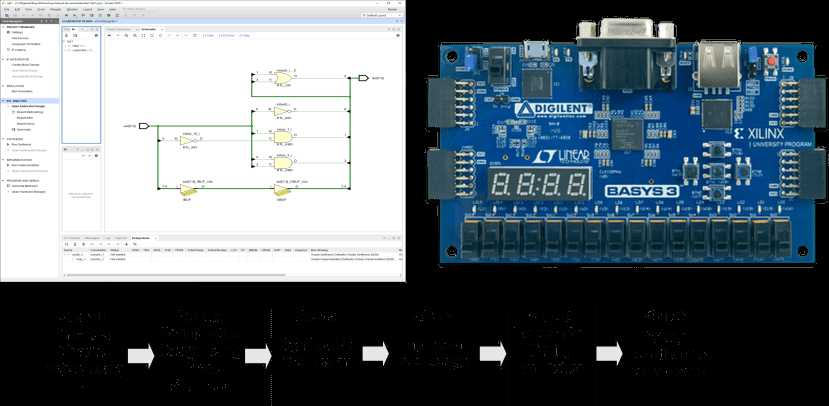The width and height of the screenshot is (829, 406).
Task: Click the schematic Zoom Fit icon
Action: tap(143, 35)
